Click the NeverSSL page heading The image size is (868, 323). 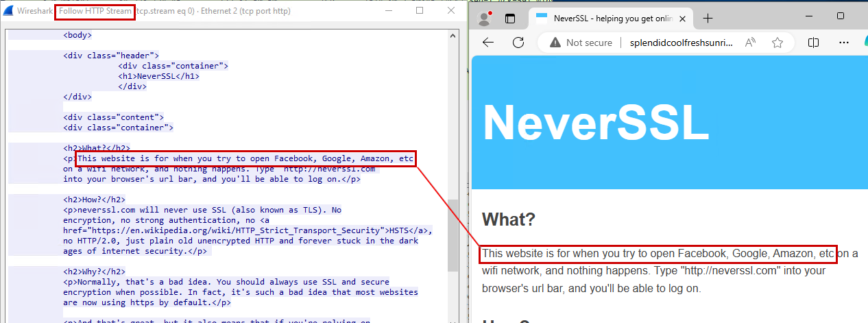coord(595,123)
